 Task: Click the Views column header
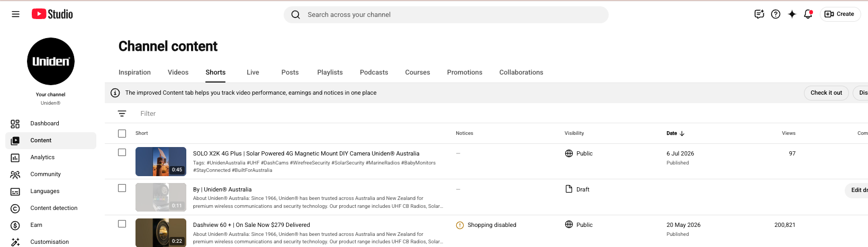coord(789,133)
